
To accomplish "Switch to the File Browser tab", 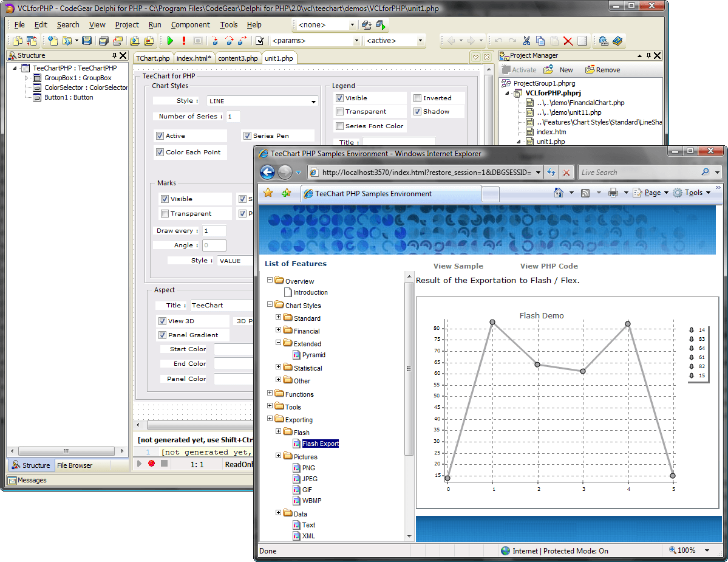I will (x=75, y=465).
